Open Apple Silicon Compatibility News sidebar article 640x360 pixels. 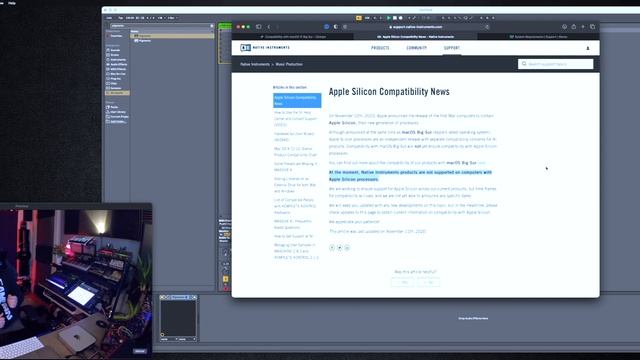pos(297,100)
